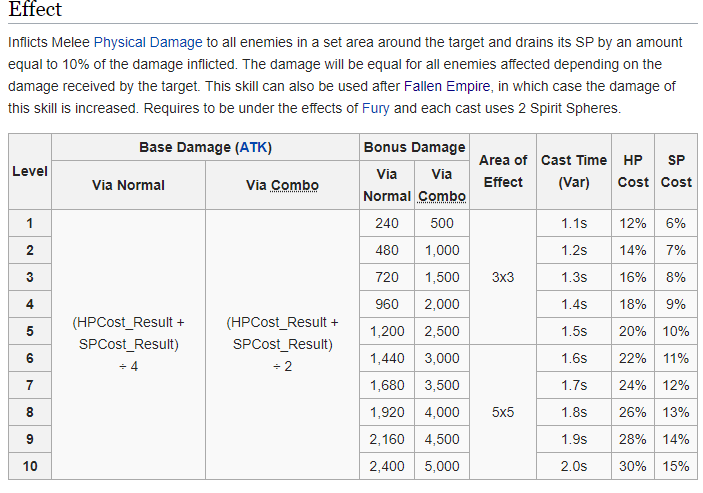Image resolution: width=703 pixels, height=493 pixels.
Task: Click the HP Cost column header
Action: (633, 171)
